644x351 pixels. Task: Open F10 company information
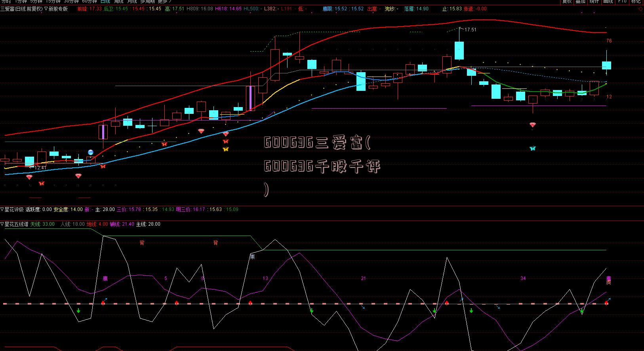click(x=622, y=2)
